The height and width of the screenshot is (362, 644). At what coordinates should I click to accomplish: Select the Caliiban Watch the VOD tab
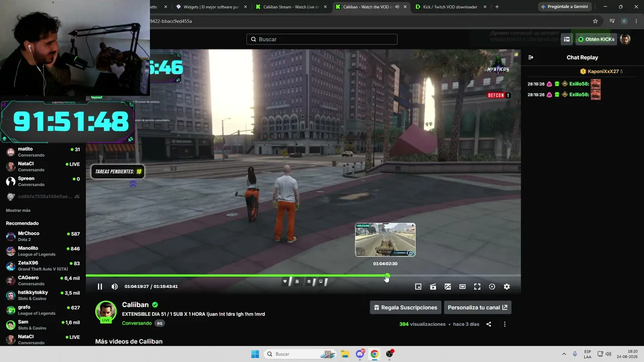371,7
